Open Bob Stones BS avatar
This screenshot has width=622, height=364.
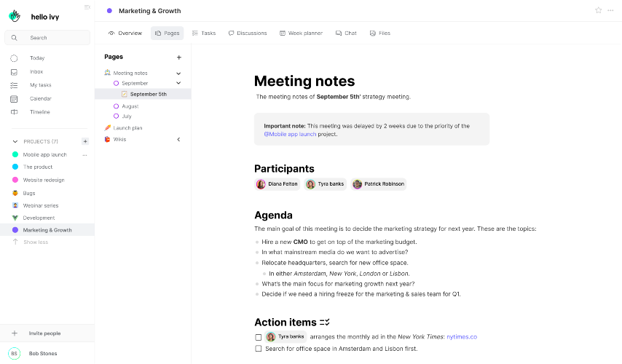pyautogui.click(x=15, y=353)
